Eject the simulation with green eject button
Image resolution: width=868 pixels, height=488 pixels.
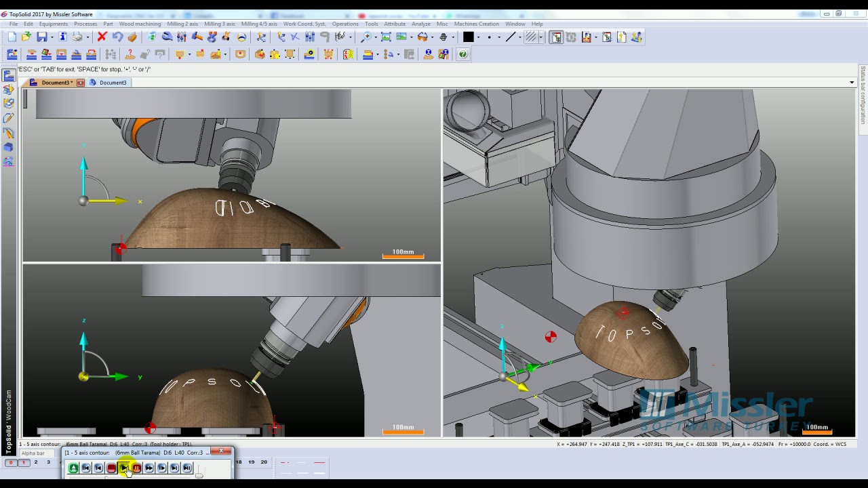(x=73, y=468)
